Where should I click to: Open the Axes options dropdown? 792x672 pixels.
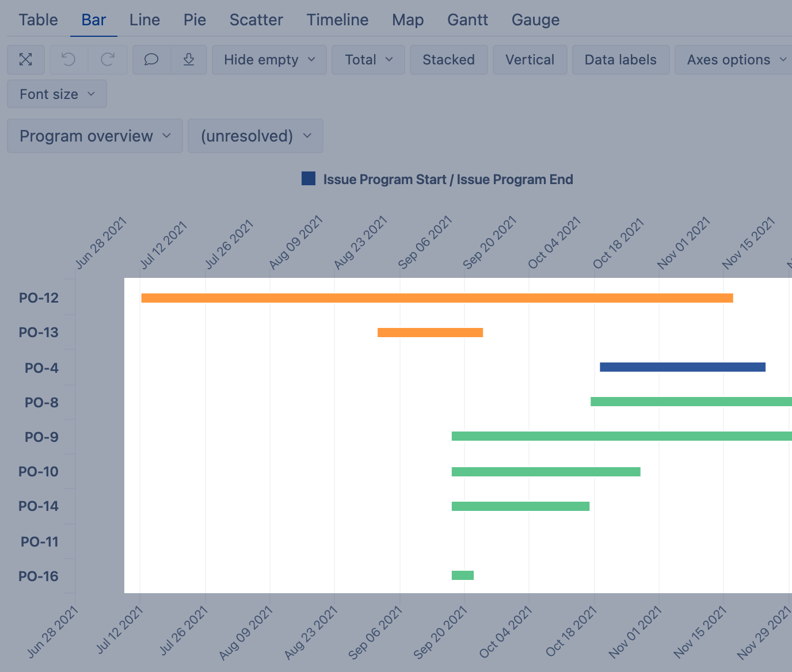(736, 60)
